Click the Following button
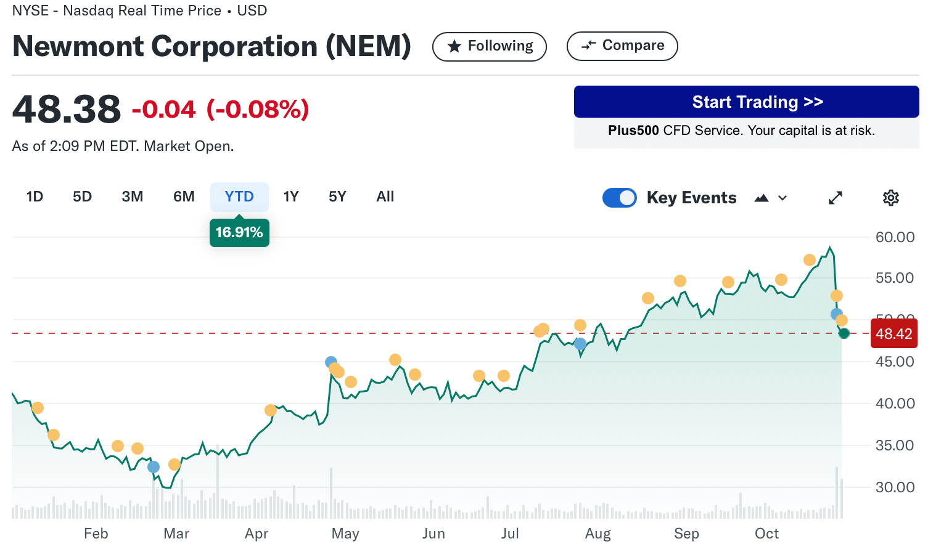The image size is (928, 560). 489,46
